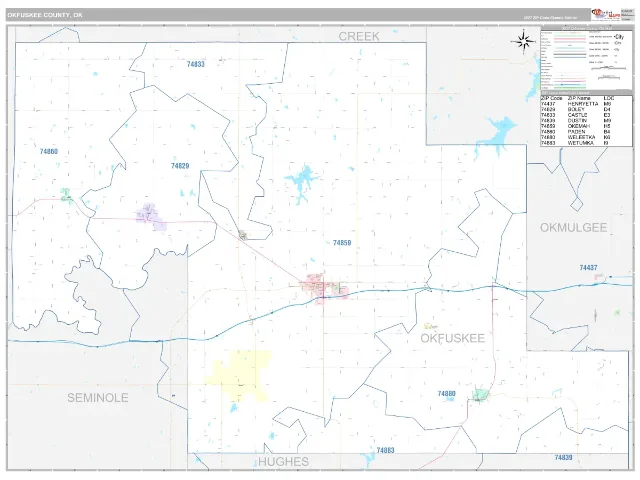Click the purple Boley town area

tap(151, 217)
